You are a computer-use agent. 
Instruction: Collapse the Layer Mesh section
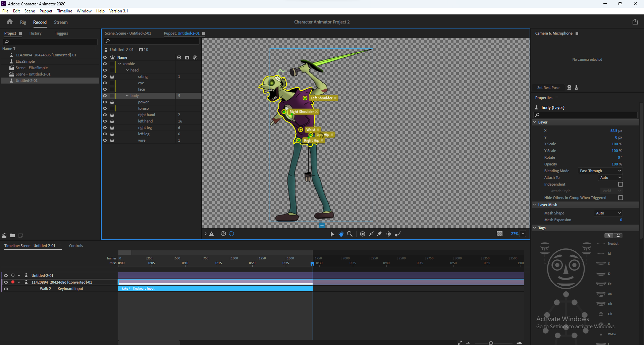[x=535, y=205]
